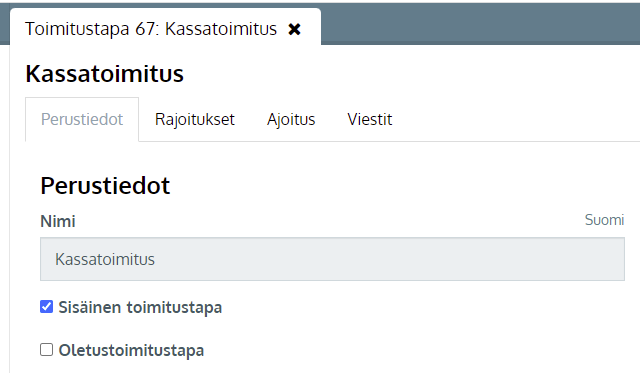Enable the Oletustoimitustapa checkbox
Screen dimensions: 640x373
pyautogui.click(x=47, y=350)
